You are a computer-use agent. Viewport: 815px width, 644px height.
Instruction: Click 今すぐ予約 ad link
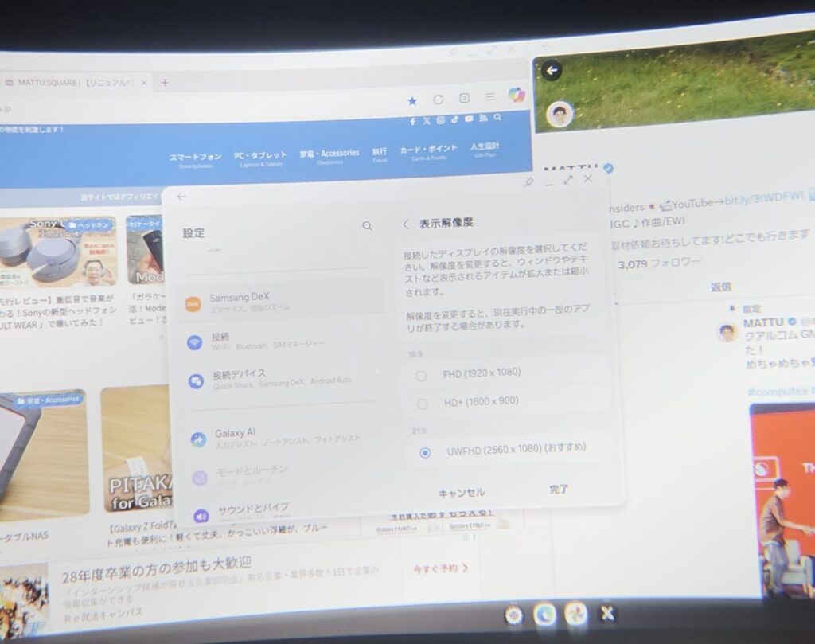[441, 568]
